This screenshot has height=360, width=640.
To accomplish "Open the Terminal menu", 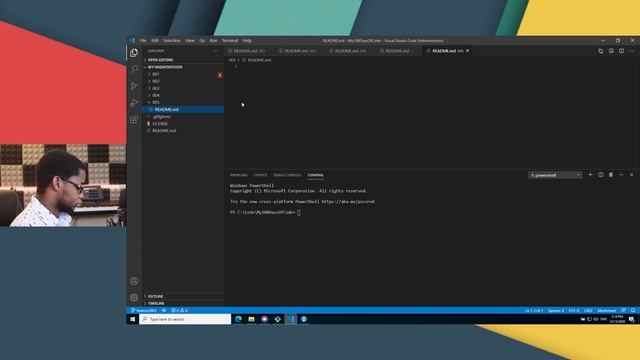I will tap(230, 41).
